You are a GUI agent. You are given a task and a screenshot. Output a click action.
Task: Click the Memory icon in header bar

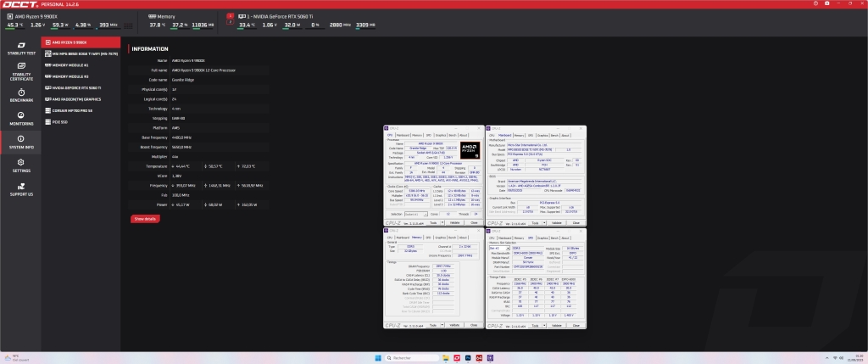pos(153,17)
